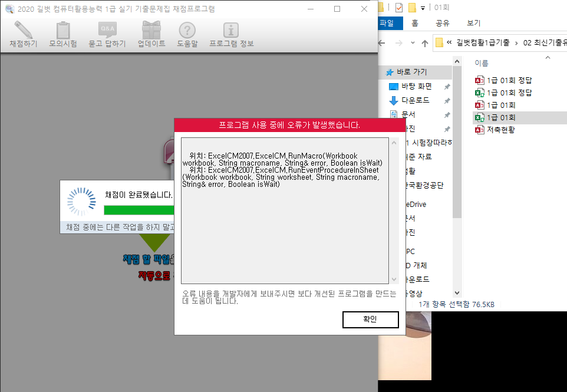Select 바로 가기 in navigation pane

[x=411, y=72]
